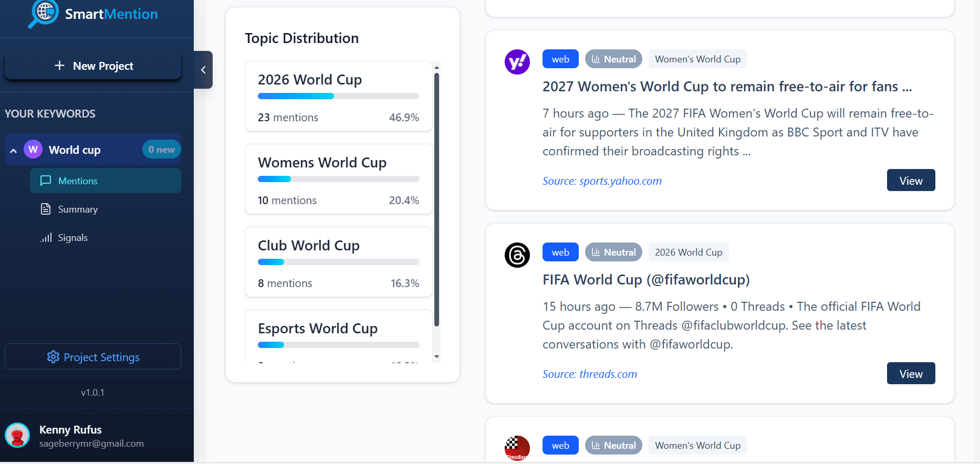View the 2027 Women's World Cup mention

point(911,181)
